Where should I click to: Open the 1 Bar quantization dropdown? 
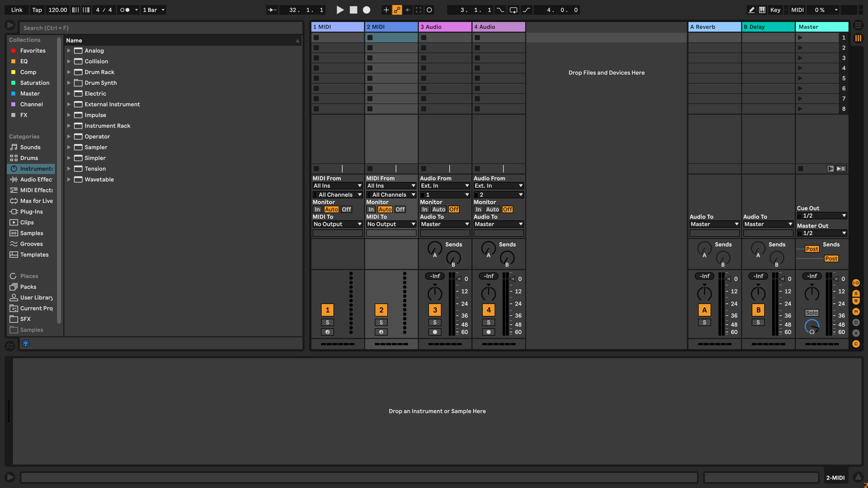tap(154, 10)
